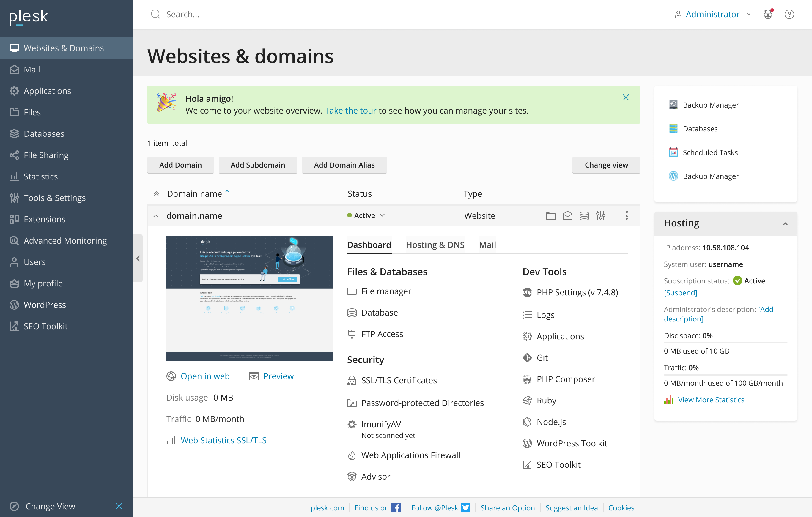
Task: Collapse the Hosting panel
Action: click(785, 224)
